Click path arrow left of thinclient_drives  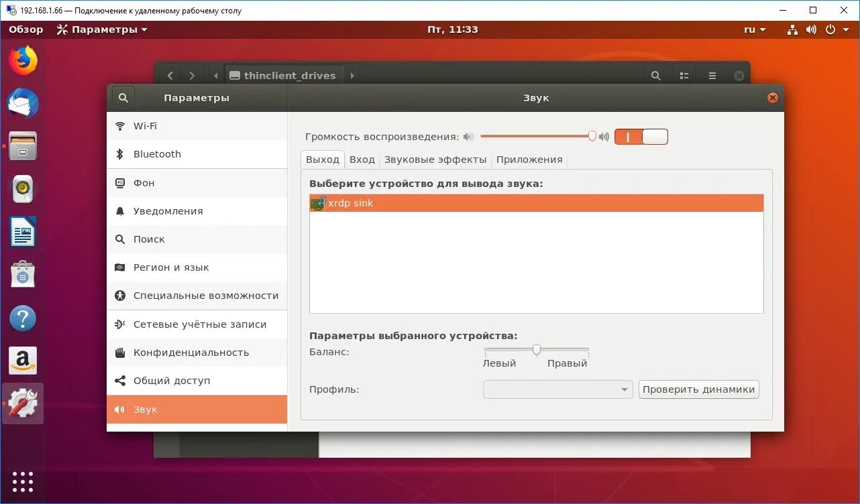pyautogui.click(x=215, y=76)
